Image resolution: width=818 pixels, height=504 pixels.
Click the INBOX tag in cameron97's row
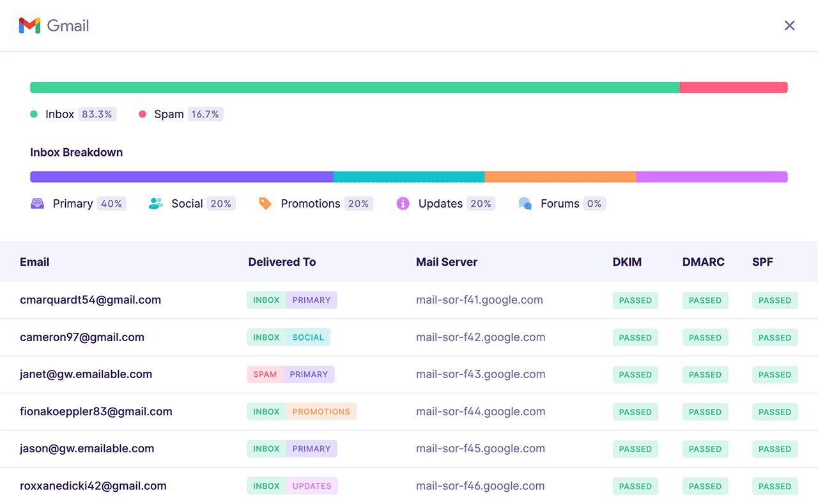click(x=266, y=337)
